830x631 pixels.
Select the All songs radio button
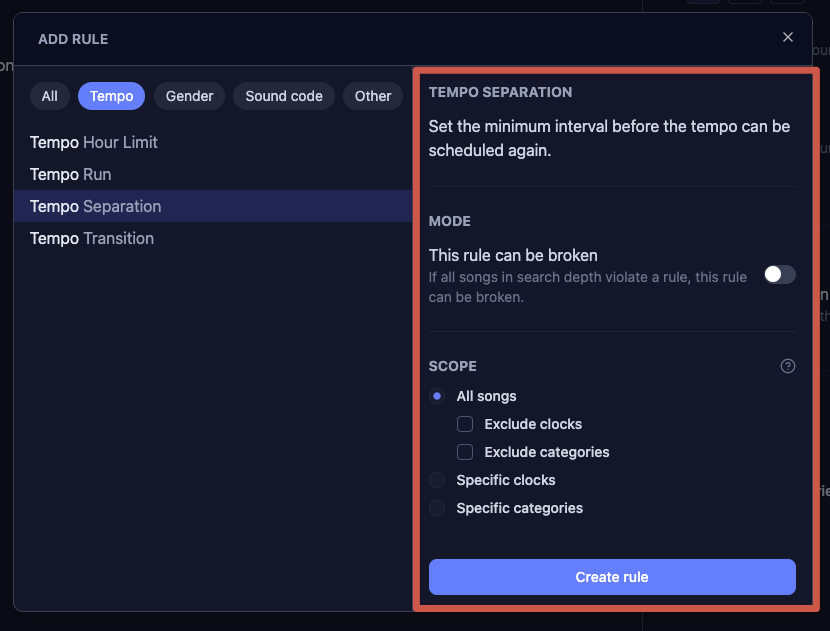(x=437, y=396)
